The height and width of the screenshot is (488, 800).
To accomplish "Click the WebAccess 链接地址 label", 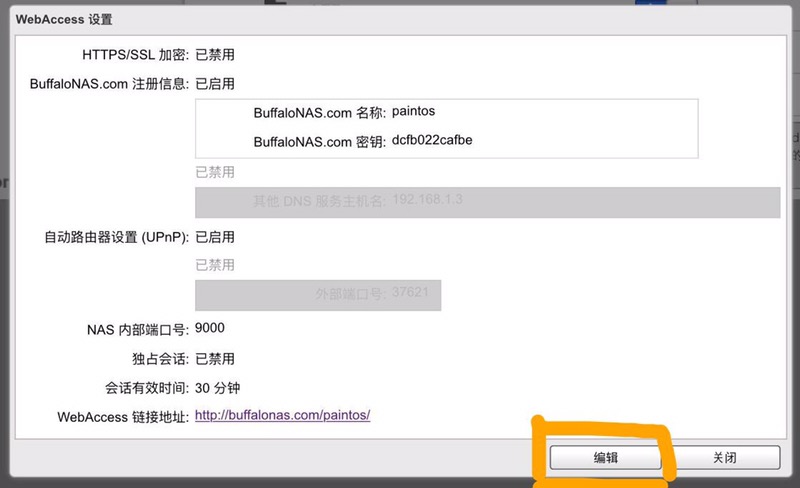I will pyautogui.click(x=123, y=417).
